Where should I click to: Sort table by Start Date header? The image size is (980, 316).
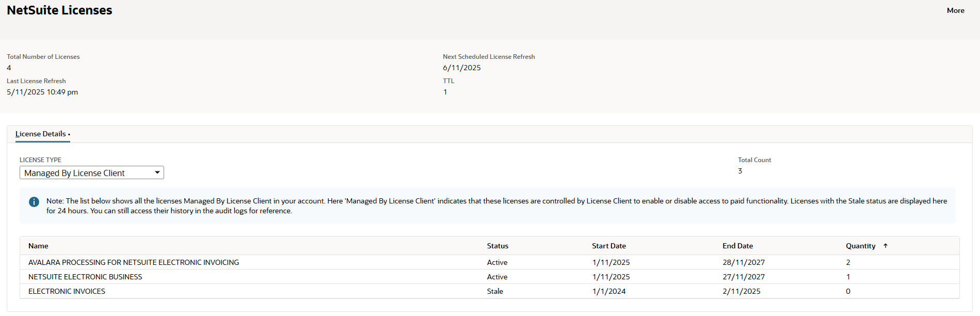pos(609,246)
